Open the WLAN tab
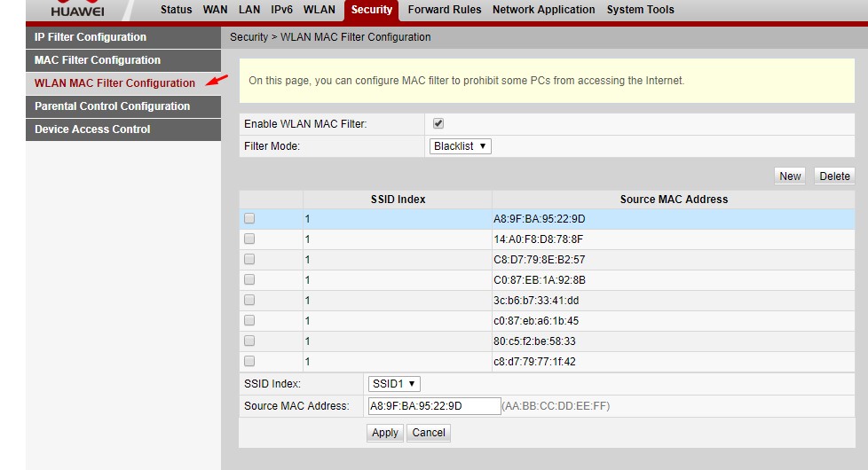The image size is (868, 470). 320,10
